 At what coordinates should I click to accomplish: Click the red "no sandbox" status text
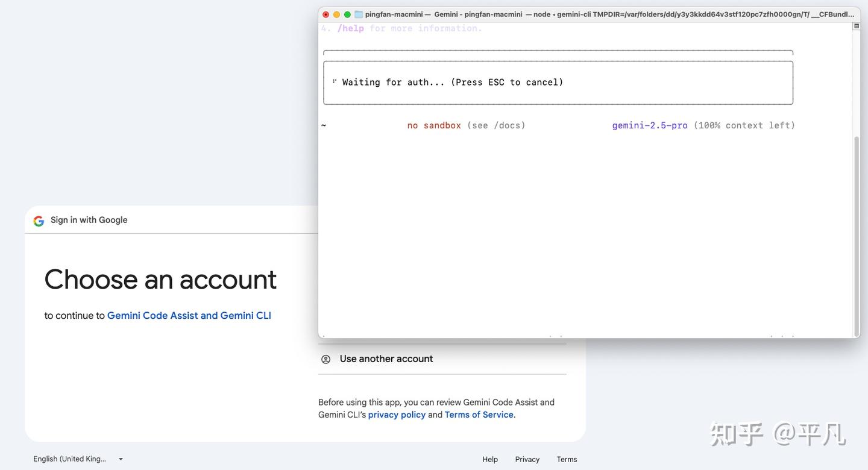tap(434, 125)
